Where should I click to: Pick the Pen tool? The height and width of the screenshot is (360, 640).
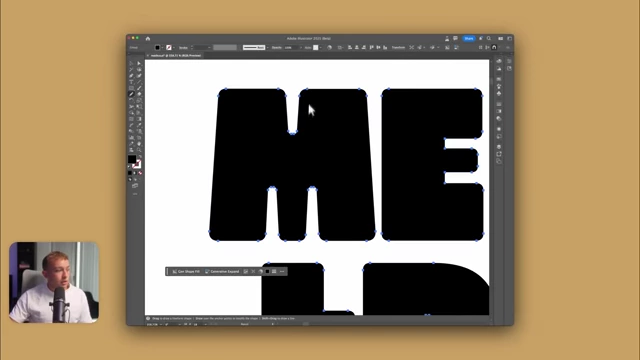(x=131, y=75)
